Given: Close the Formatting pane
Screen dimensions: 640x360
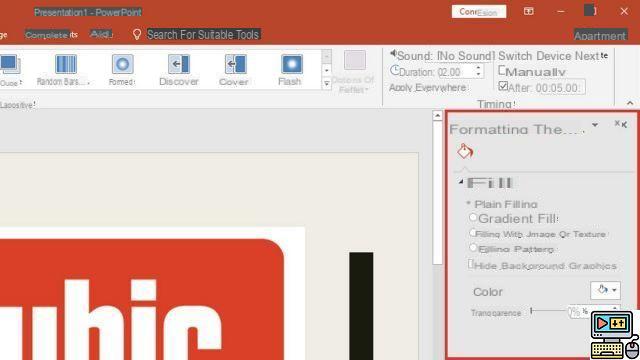Looking at the screenshot, I should (x=621, y=124).
